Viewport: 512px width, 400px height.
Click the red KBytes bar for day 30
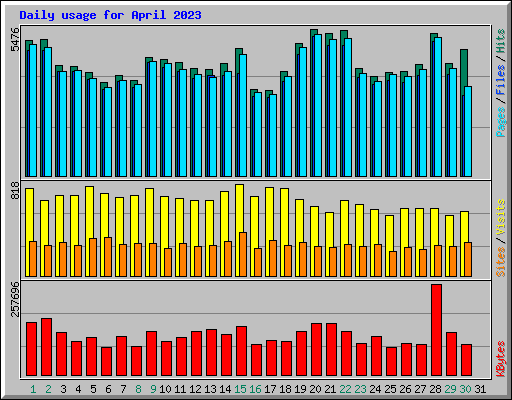tap(466, 360)
